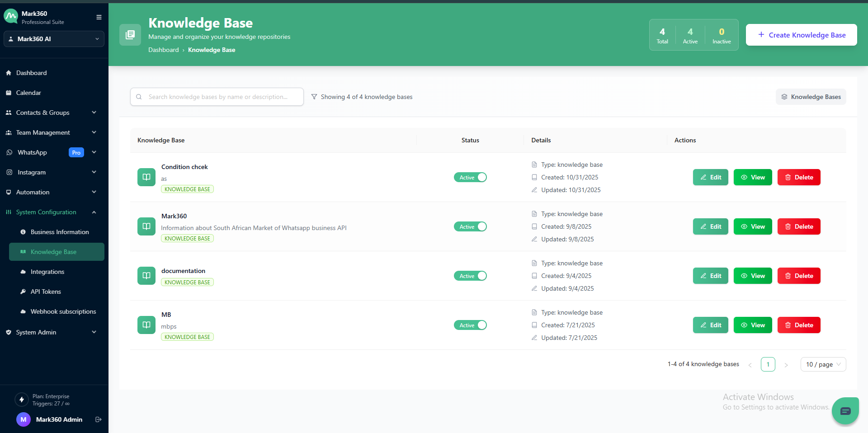Click the lightning bolt plan icon
This screenshot has height=433, width=868.
pos(22,400)
